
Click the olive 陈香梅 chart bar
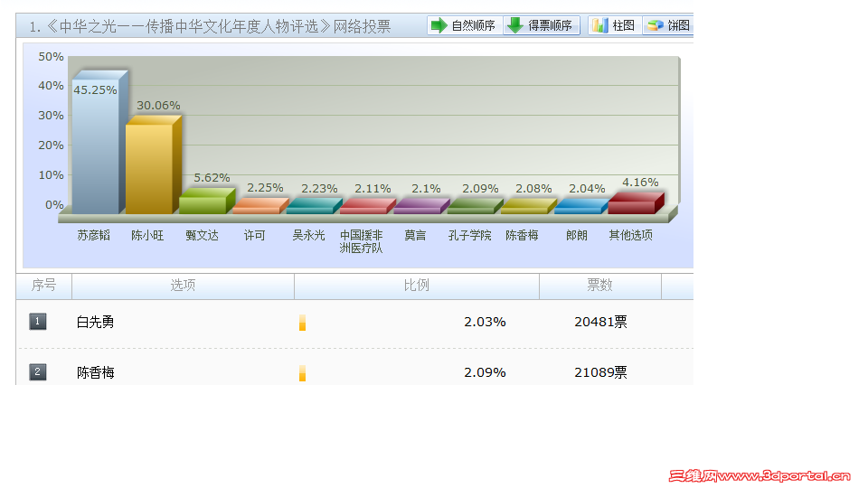(x=528, y=206)
